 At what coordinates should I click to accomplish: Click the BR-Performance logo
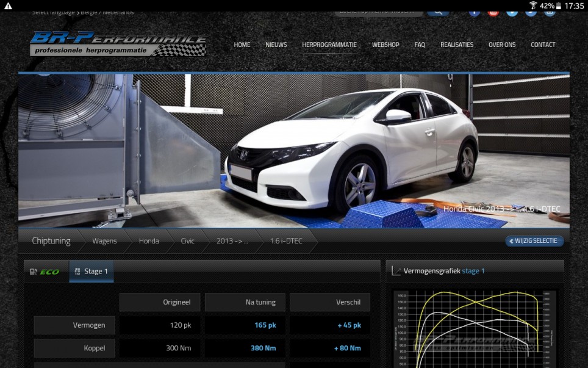(x=118, y=43)
